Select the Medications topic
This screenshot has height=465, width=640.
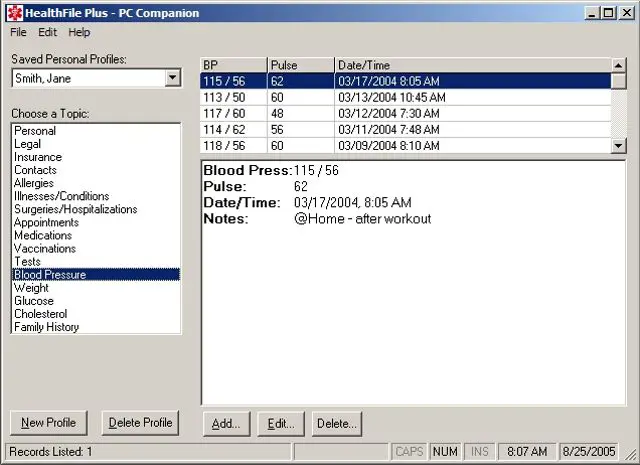pyautogui.click(x=43, y=236)
